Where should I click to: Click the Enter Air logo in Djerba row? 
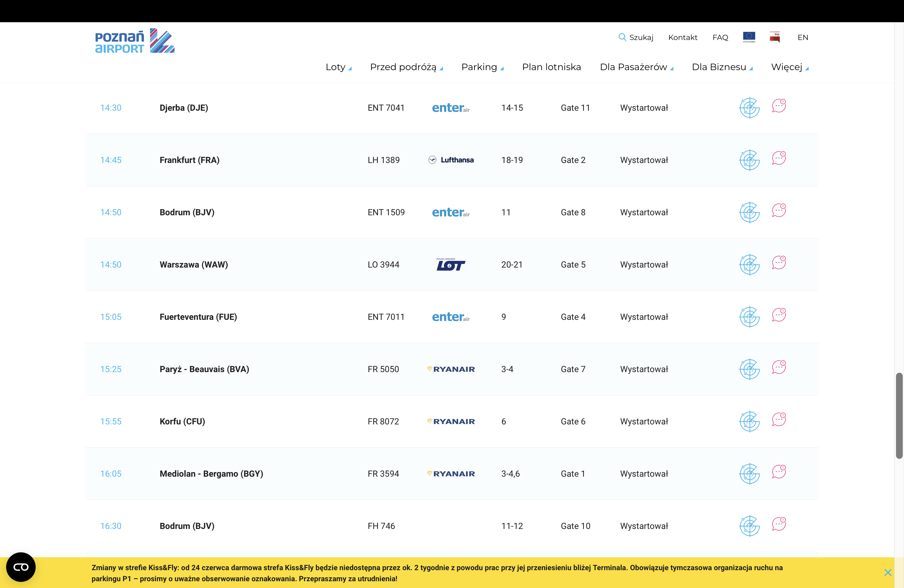click(x=451, y=108)
